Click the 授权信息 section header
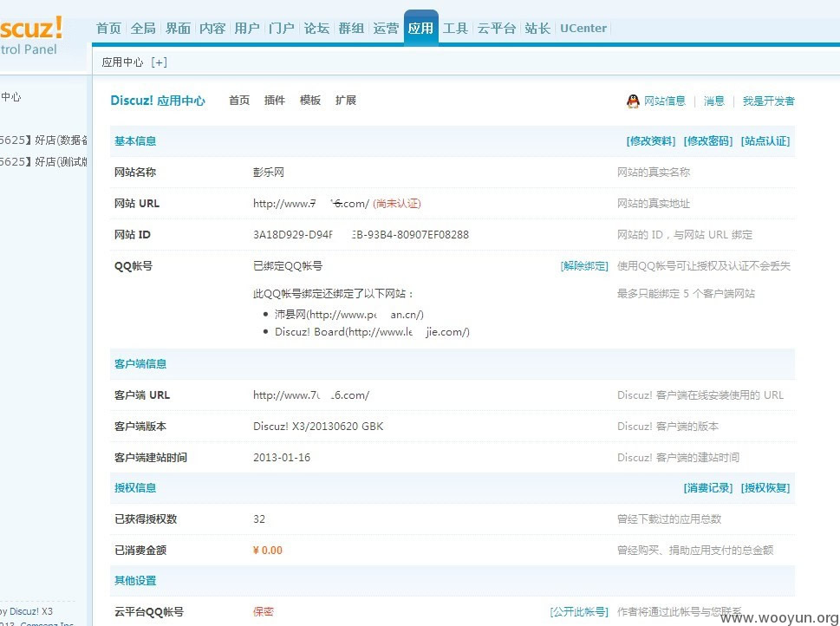Viewport: 840px width, 626px height. (135, 488)
